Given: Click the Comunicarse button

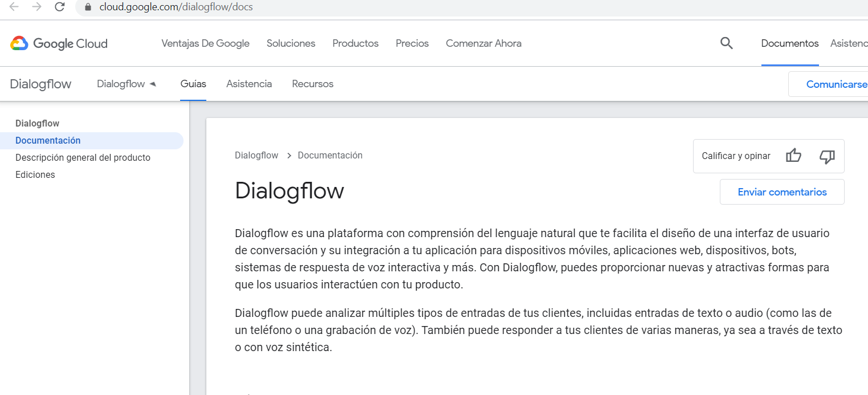Looking at the screenshot, I should (836, 83).
